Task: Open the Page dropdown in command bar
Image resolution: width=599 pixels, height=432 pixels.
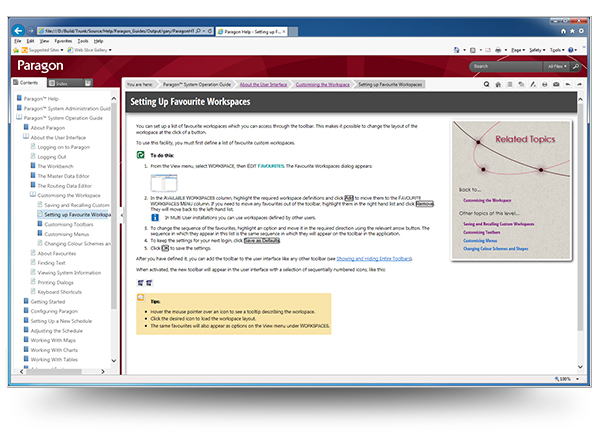Action: [518, 50]
